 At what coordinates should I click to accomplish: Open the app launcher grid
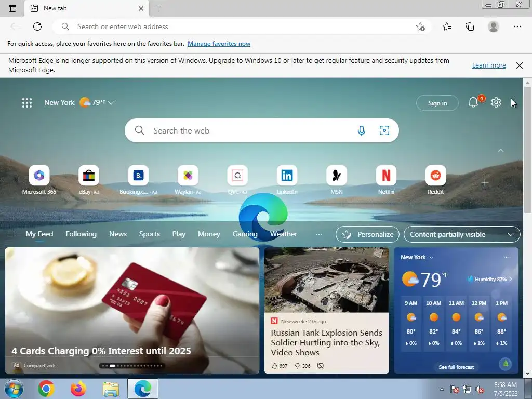coord(27,102)
